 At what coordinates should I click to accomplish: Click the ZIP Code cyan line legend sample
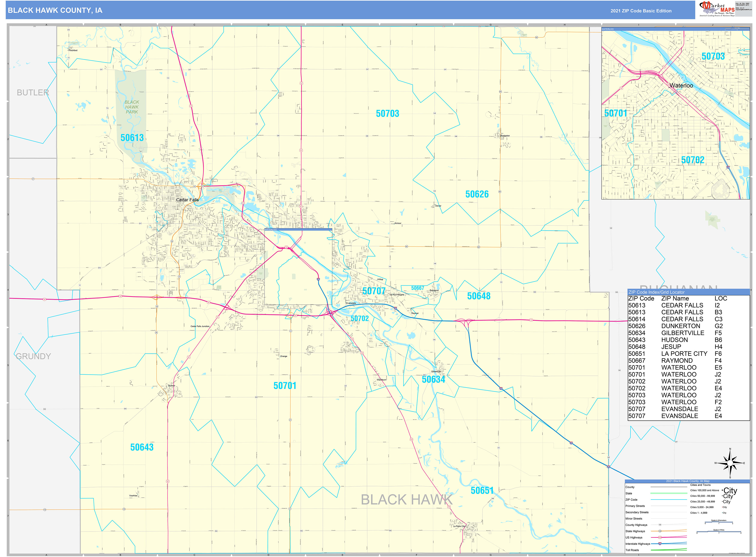tap(669, 500)
